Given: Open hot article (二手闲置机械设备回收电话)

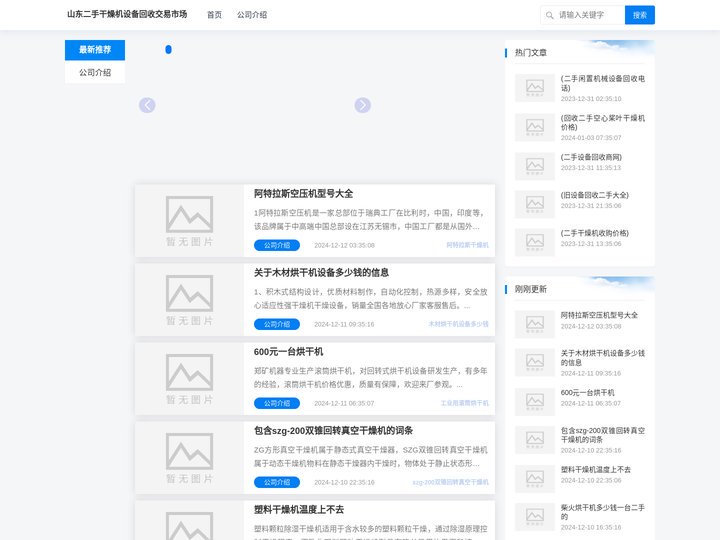Looking at the screenshot, I should point(602,83).
